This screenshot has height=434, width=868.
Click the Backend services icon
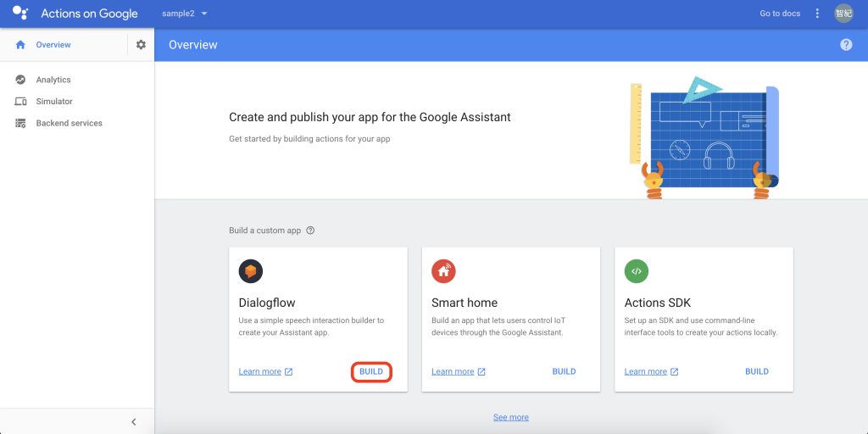[x=20, y=123]
